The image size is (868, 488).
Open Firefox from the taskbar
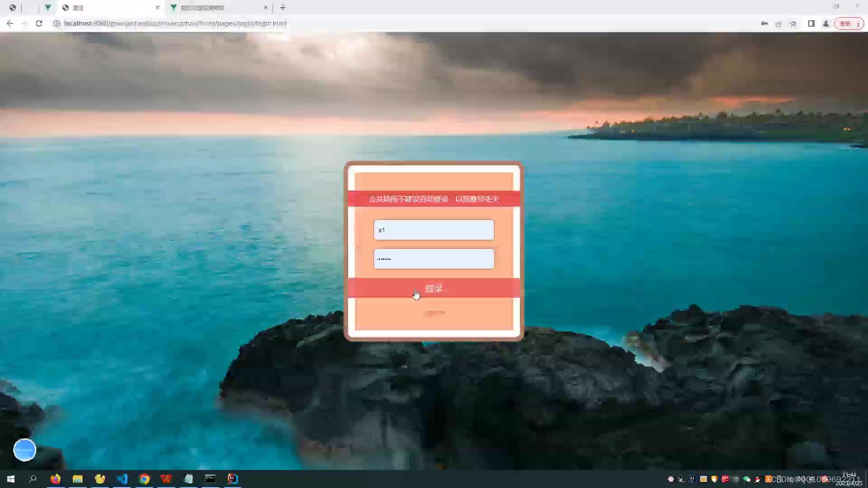(55, 479)
